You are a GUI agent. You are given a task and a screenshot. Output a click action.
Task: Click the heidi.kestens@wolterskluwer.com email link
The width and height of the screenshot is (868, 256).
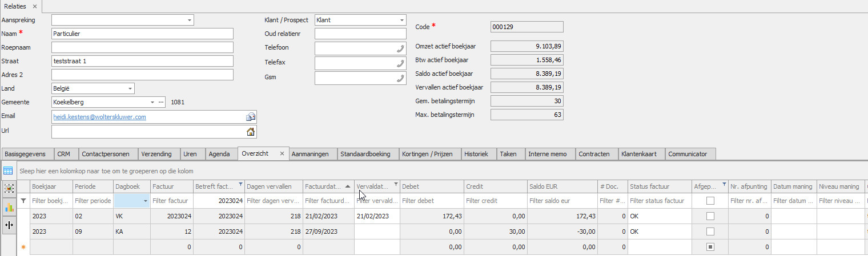[100, 117]
